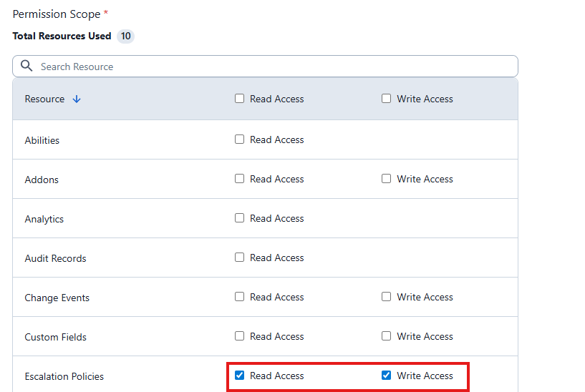Enable Read Access for Change Events

click(x=240, y=297)
